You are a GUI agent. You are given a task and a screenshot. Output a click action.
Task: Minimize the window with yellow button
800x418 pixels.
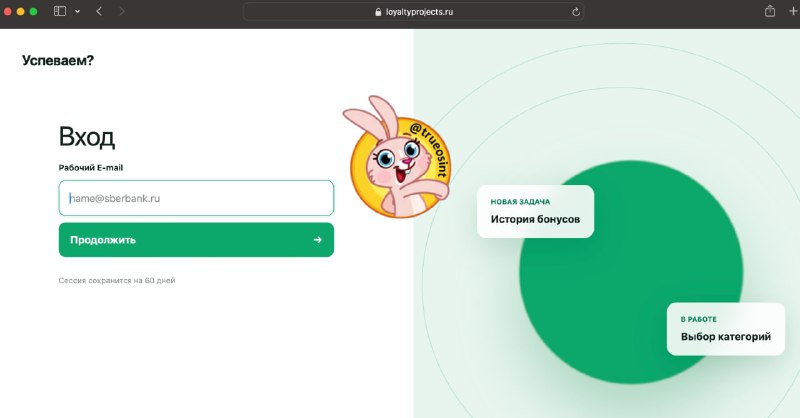(20, 11)
